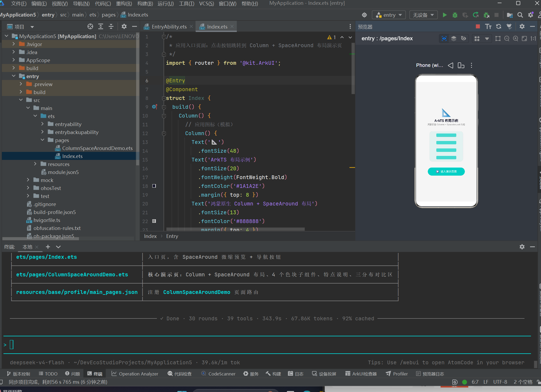Click the Entry breadcrumb below editor

(x=172, y=236)
